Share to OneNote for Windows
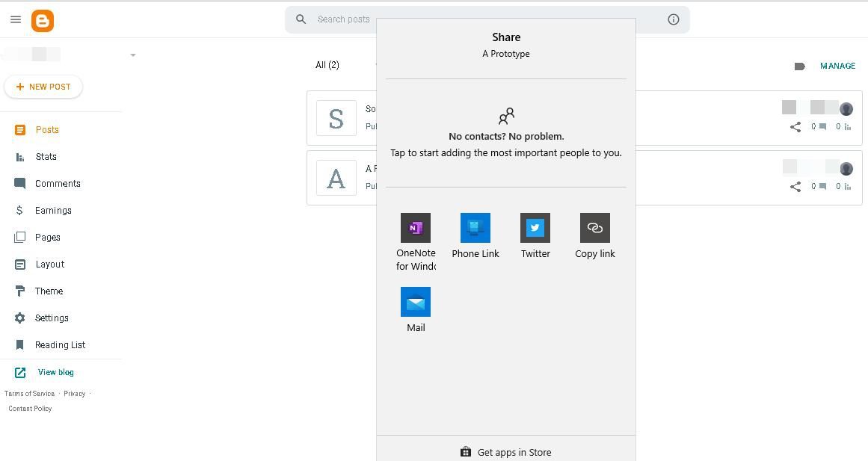 coord(416,242)
